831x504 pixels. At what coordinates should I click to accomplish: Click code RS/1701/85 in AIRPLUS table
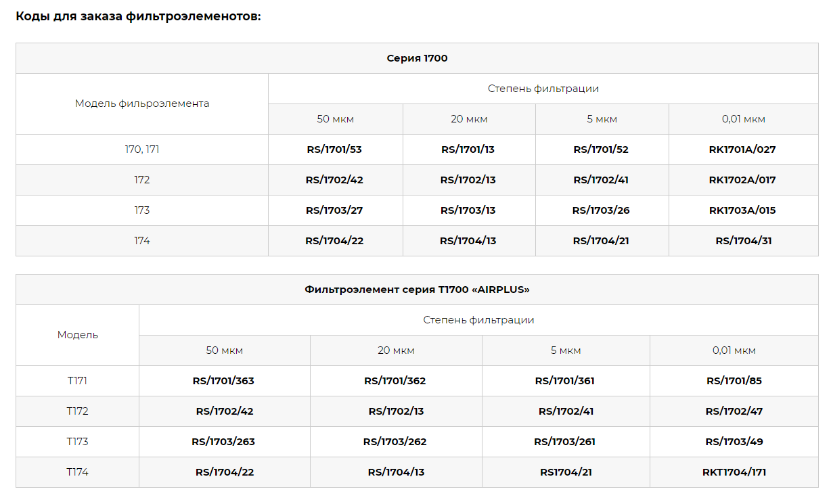[734, 381]
